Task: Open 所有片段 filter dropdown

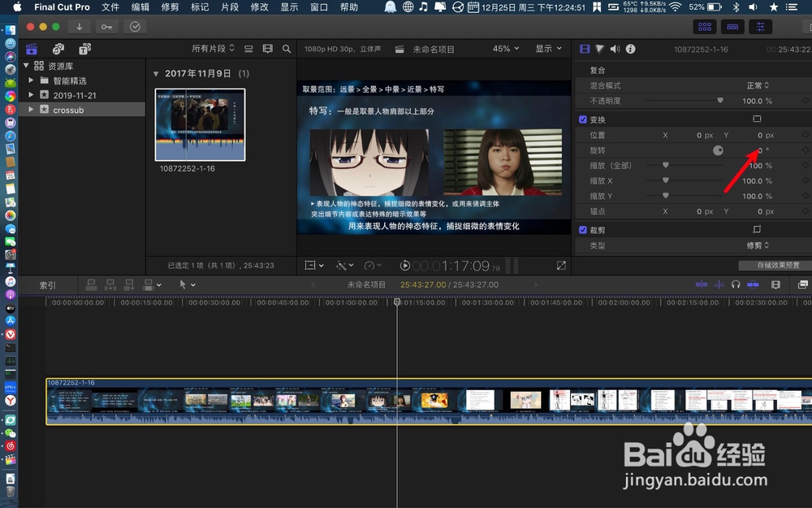Action: tap(213, 49)
